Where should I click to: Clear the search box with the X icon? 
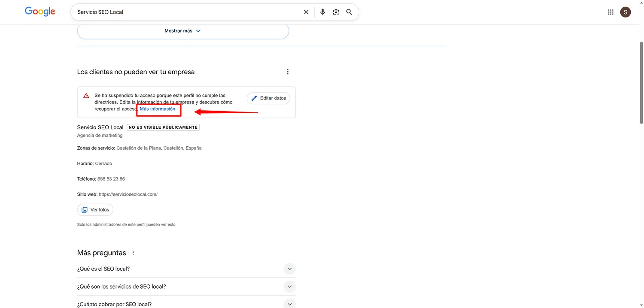click(306, 12)
